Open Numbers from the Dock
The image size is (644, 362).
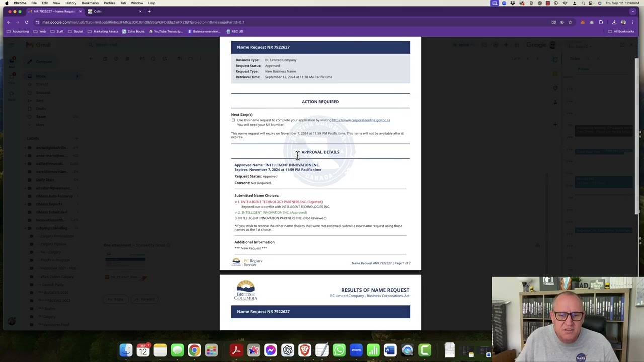coord(373,350)
